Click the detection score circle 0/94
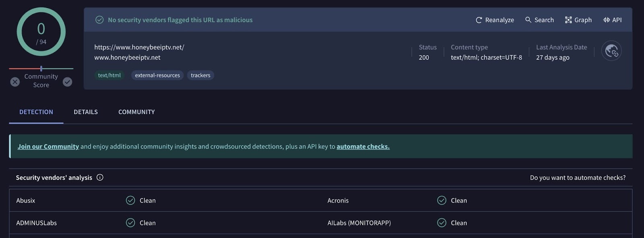Viewport: 644px width, 238px height. (41, 32)
